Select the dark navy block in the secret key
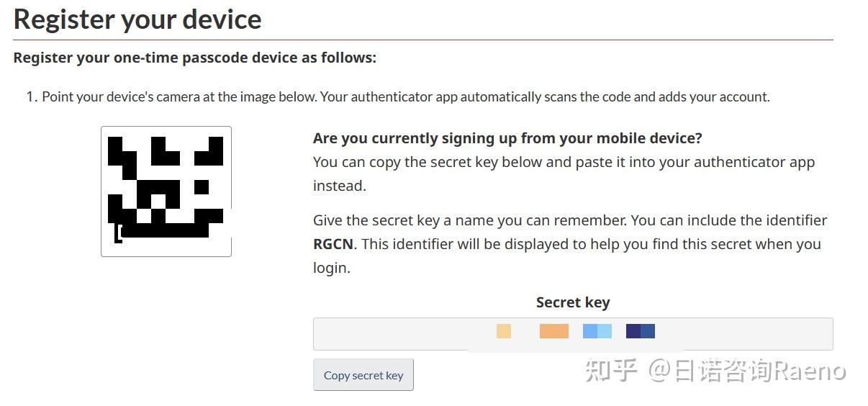The width and height of the screenshot is (868, 406). pyautogui.click(x=640, y=331)
